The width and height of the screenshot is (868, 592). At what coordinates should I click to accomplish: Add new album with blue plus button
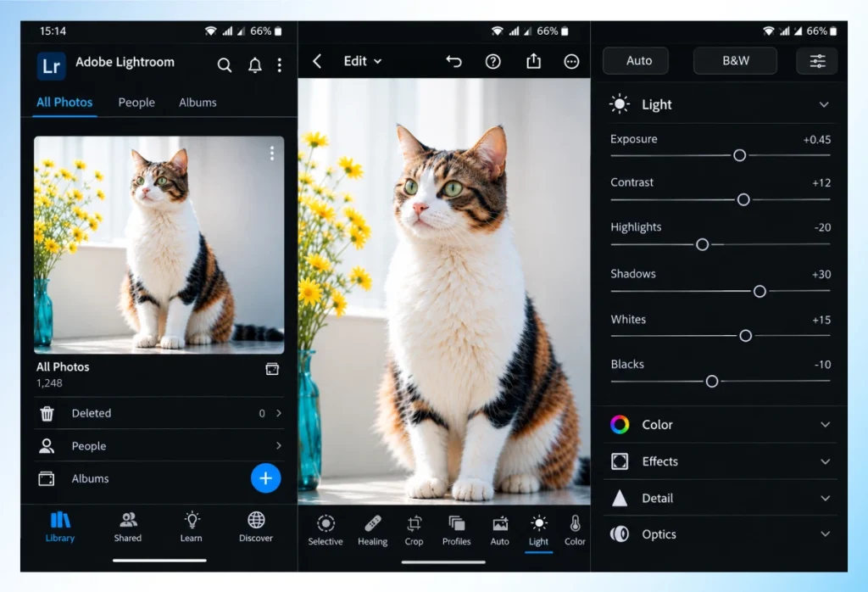[x=265, y=478]
